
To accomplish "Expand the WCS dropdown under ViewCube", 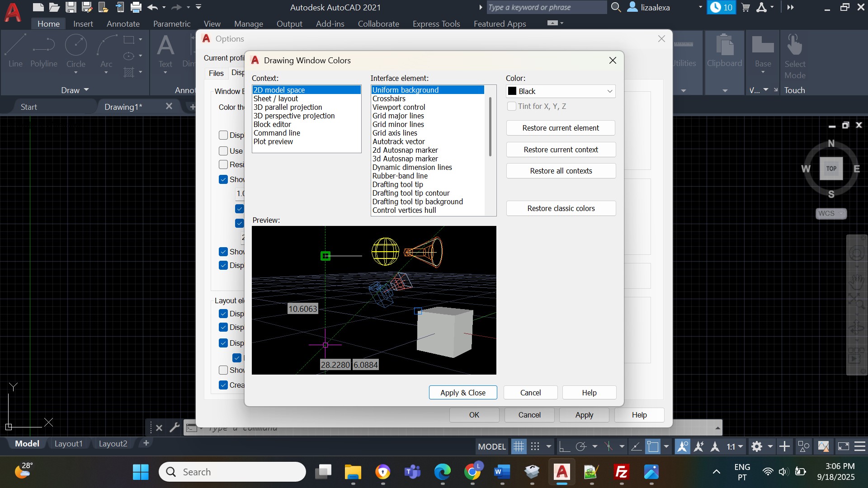I will pos(841,213).
